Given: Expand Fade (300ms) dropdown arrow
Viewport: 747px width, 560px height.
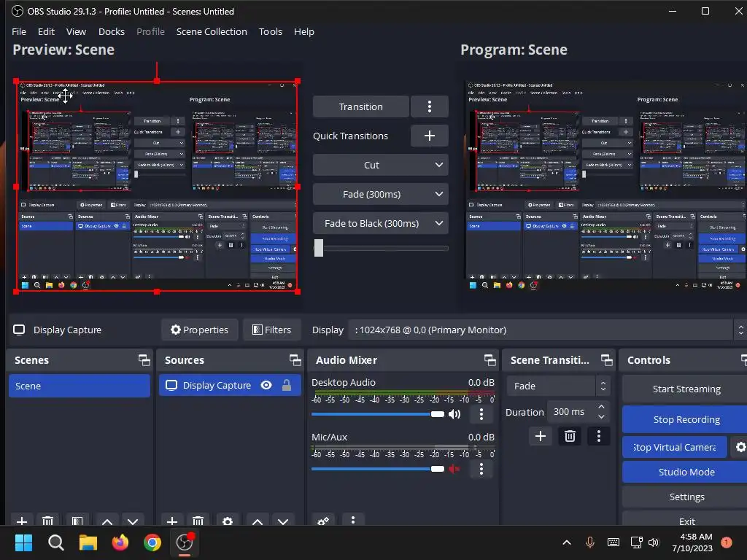Looking at the screenshot, I should coord(438,194).
